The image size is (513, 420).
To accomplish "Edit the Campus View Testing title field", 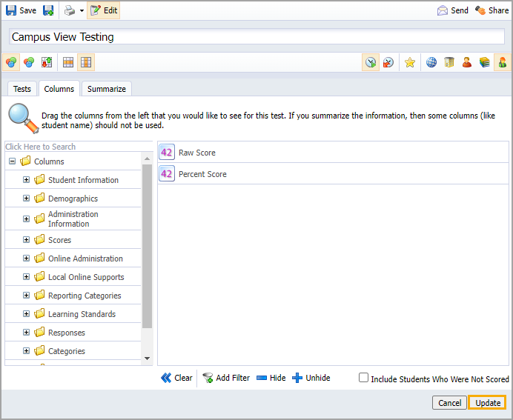I will tap(256, 36).
